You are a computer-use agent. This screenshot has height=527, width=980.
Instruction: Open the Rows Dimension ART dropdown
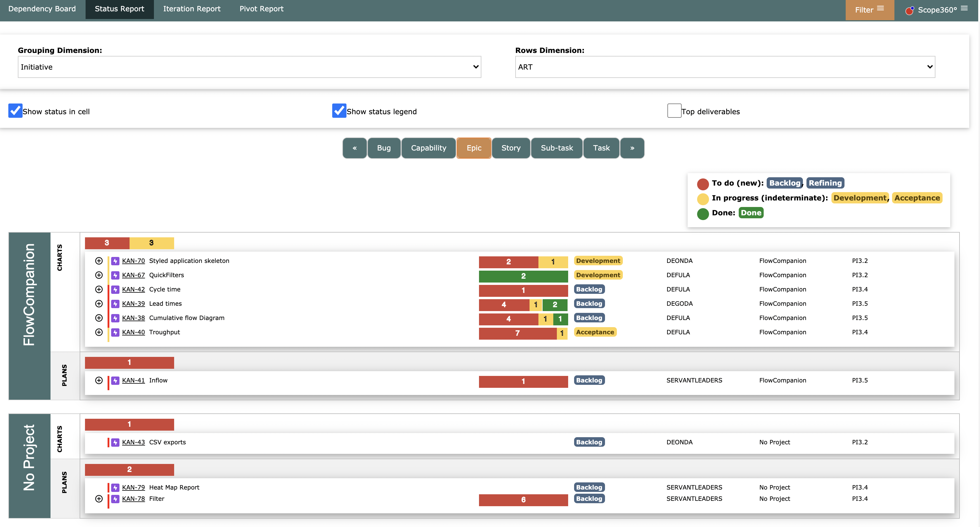click(725, 67)
